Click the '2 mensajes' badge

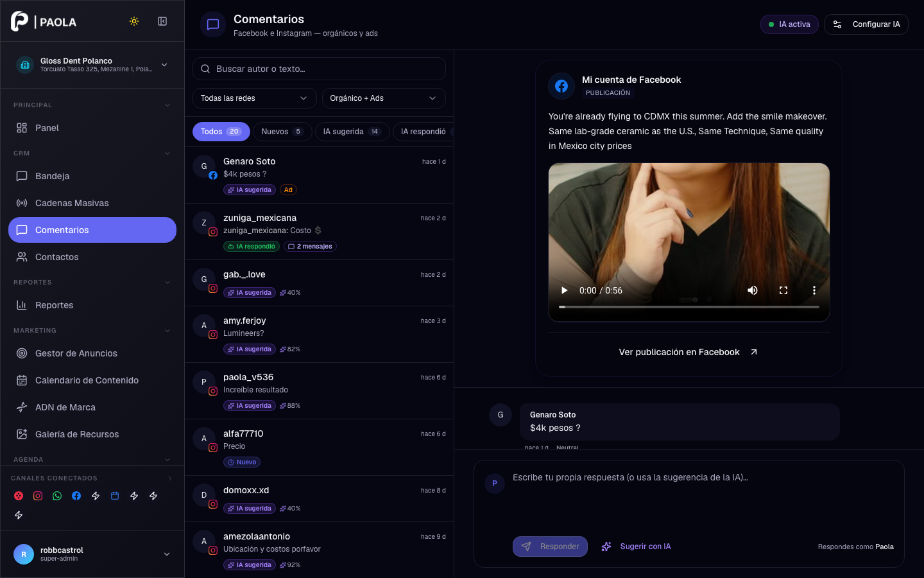pyautogui.click(x=310, y=247)
